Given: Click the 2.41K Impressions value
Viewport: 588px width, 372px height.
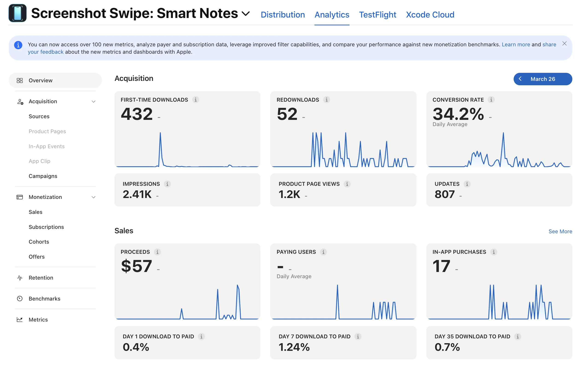Looking at the screenshot, I should 137,194.
